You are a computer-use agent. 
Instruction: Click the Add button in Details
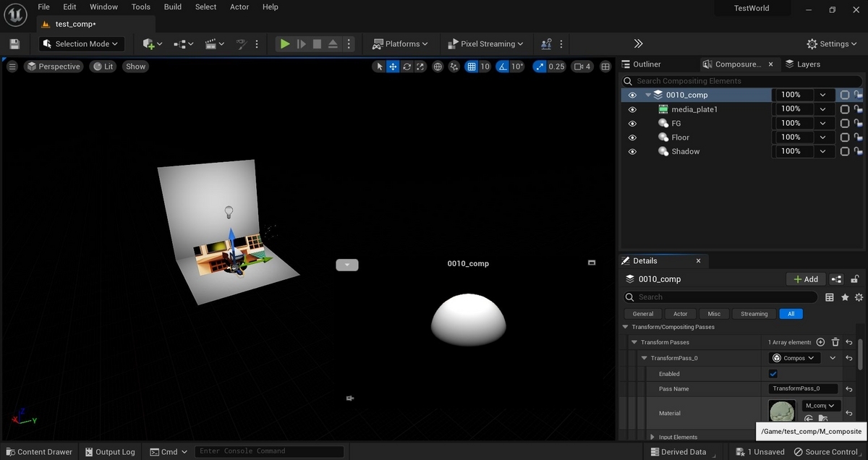pyautogui.click(x=806, y=279)
